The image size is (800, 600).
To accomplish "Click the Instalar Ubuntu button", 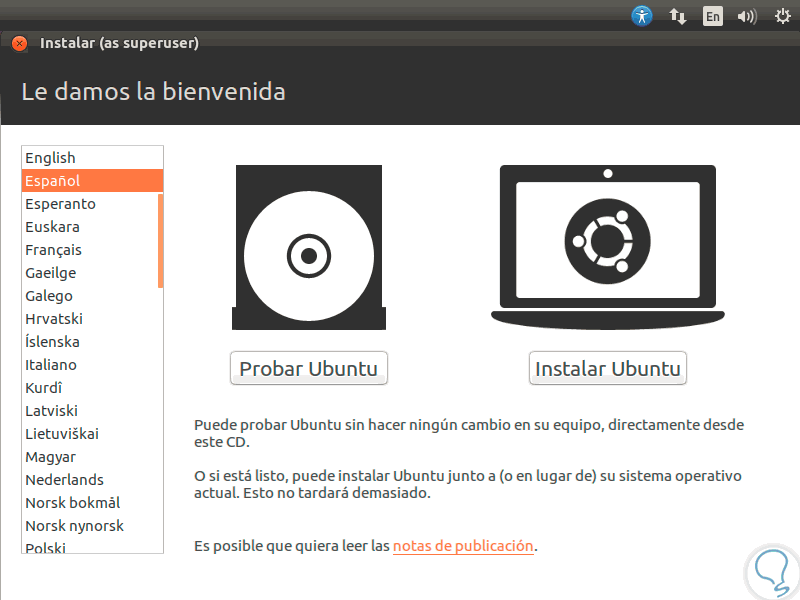I will point(608,368).
